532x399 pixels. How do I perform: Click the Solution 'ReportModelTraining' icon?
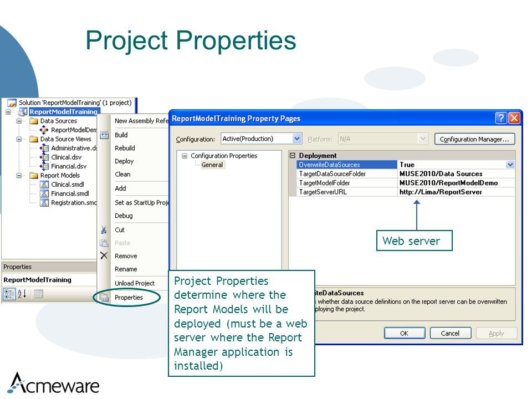coord(12,103)
